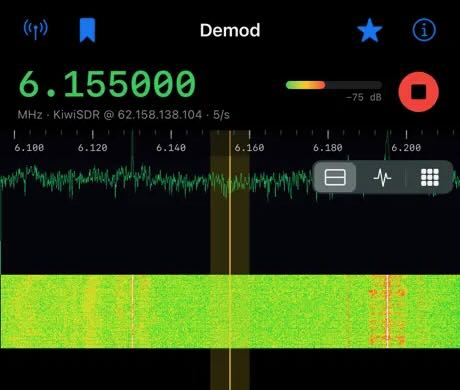460x390 pixels.
Task: Click the narrow carrier line near 6.130 in waterfall
Action: tap(133, 311)
